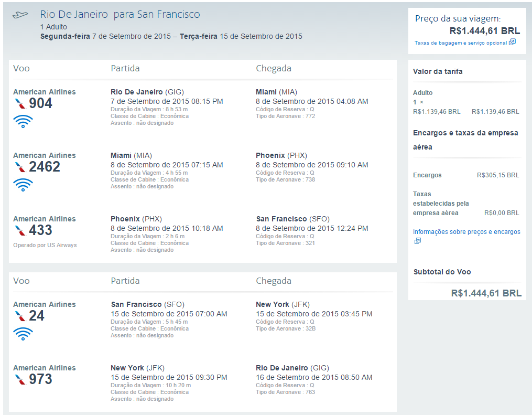Click the trip price R$1.444,61 BRL at top
The width and height of the screenshot is (532, 415).
(x=484, y=31)
